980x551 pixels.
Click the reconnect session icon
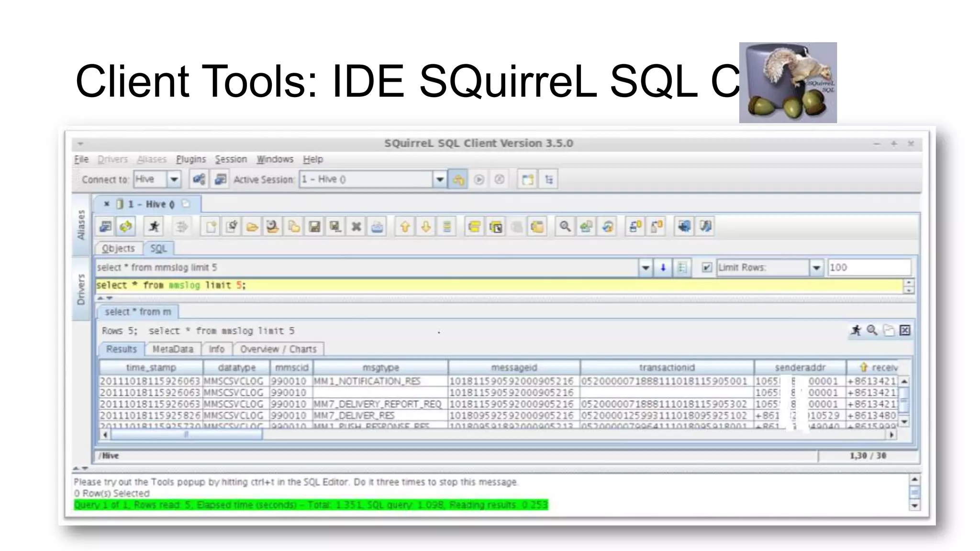pos(126,226)
